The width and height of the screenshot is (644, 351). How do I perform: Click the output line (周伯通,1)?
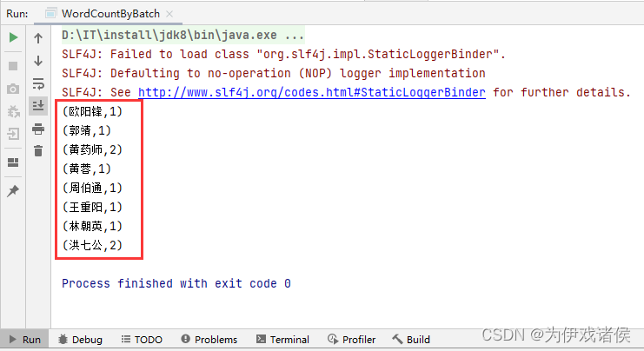point(92,188)
